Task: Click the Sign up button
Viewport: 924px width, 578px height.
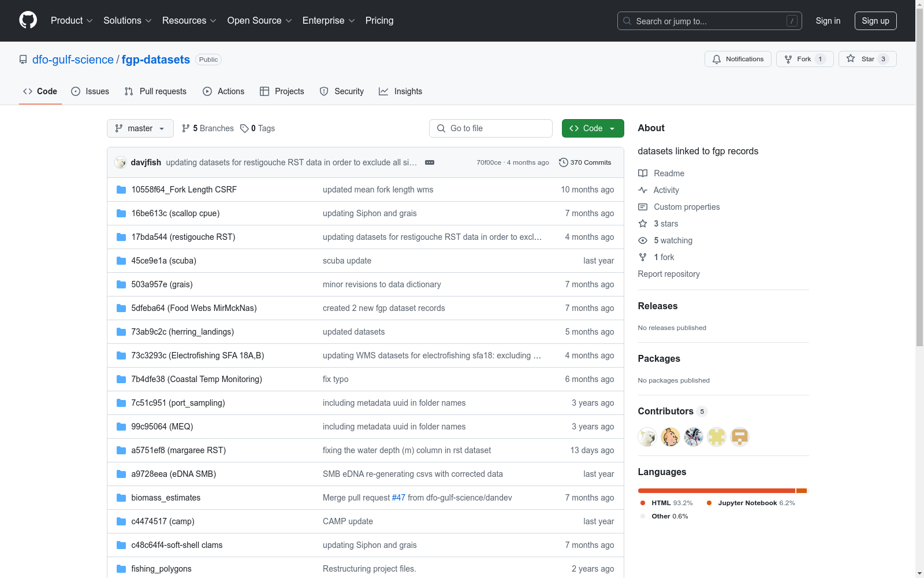Action: point(875,21)
